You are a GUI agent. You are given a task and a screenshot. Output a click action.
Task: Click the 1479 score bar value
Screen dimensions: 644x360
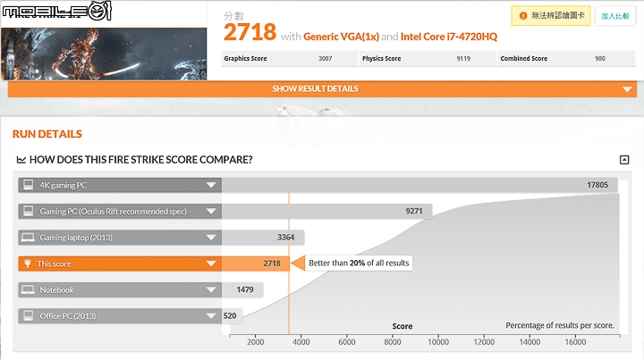click(245, 290)
